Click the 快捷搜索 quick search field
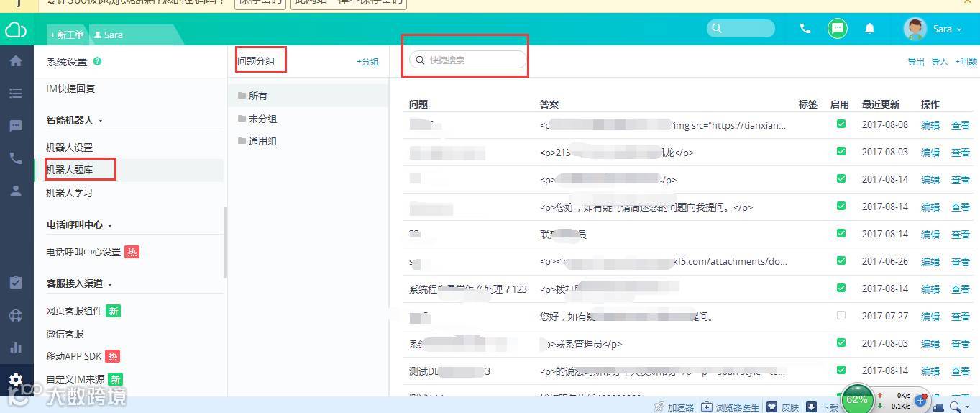 (467, 60)
